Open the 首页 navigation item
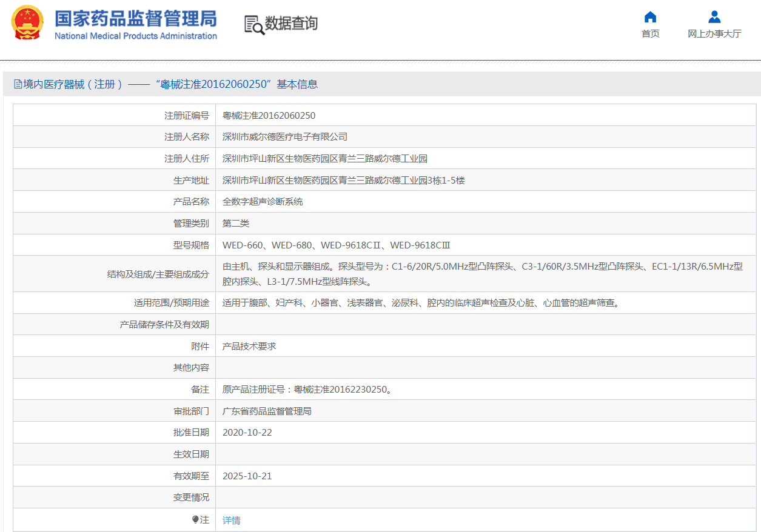Viewport: 761px width, 532px height. 650,34
